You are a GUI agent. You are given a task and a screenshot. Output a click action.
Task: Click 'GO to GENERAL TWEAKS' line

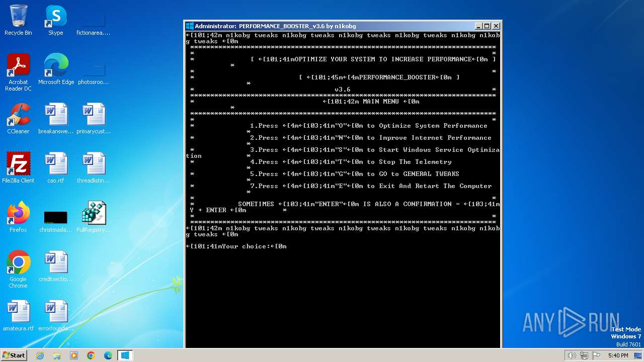[x=355, y=174]
